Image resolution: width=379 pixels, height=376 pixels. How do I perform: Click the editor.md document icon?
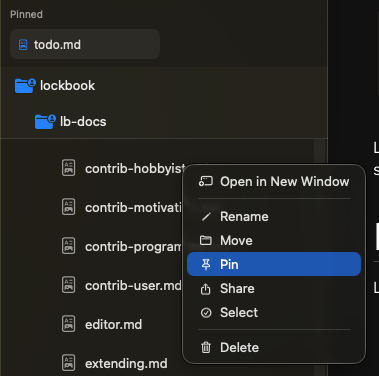[68, 324]
